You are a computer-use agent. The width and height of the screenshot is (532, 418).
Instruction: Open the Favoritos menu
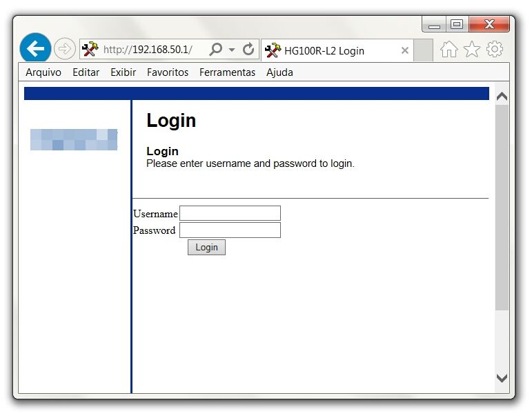point(167,72)
